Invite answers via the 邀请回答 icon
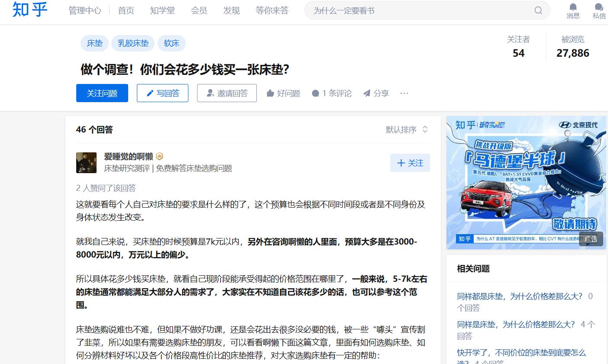608x364 pixels. pyautogui.click(x=210, y=93)
